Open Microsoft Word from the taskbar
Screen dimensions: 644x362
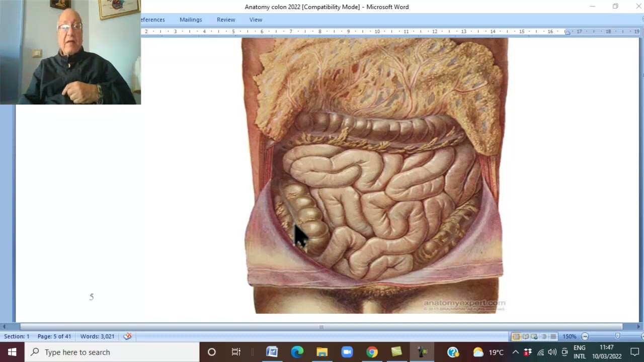272,352
